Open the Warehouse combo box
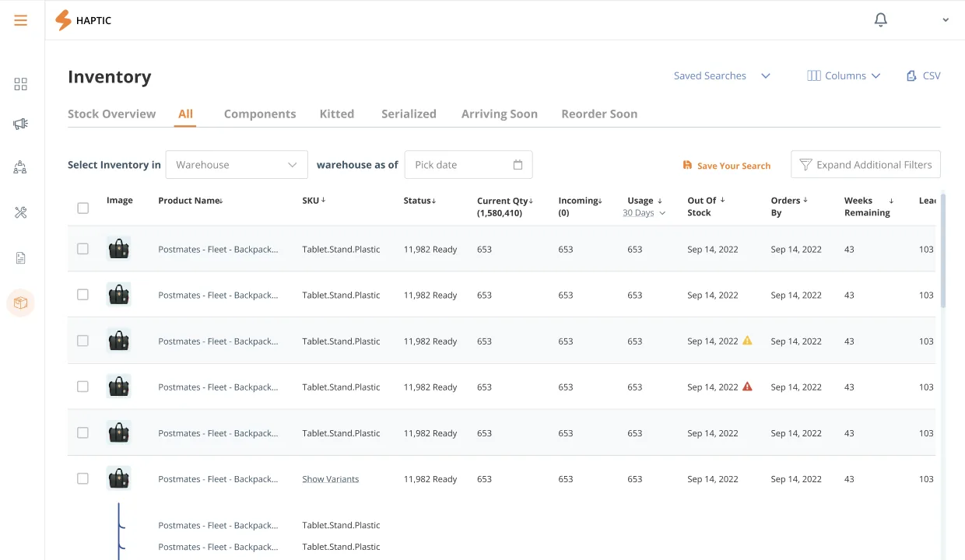 tap(237, 165)
